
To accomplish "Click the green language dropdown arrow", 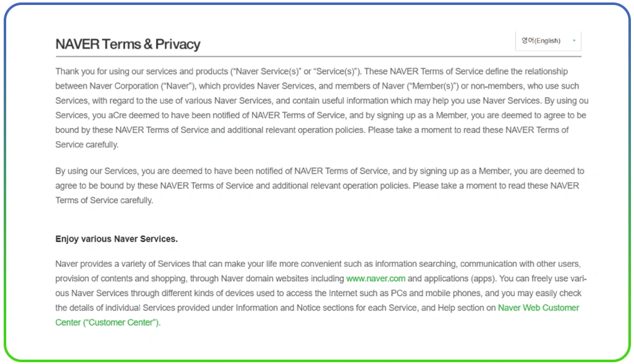I will click(574, 41).
